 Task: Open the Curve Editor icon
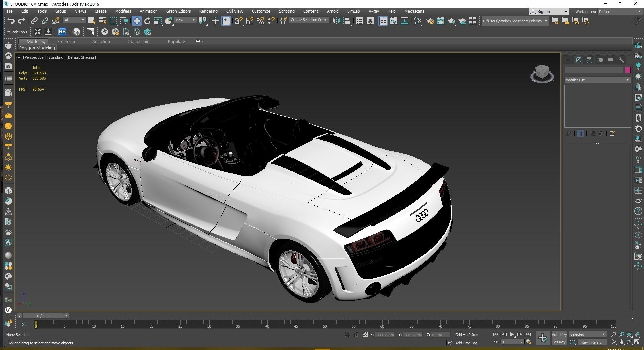(394, 21)
